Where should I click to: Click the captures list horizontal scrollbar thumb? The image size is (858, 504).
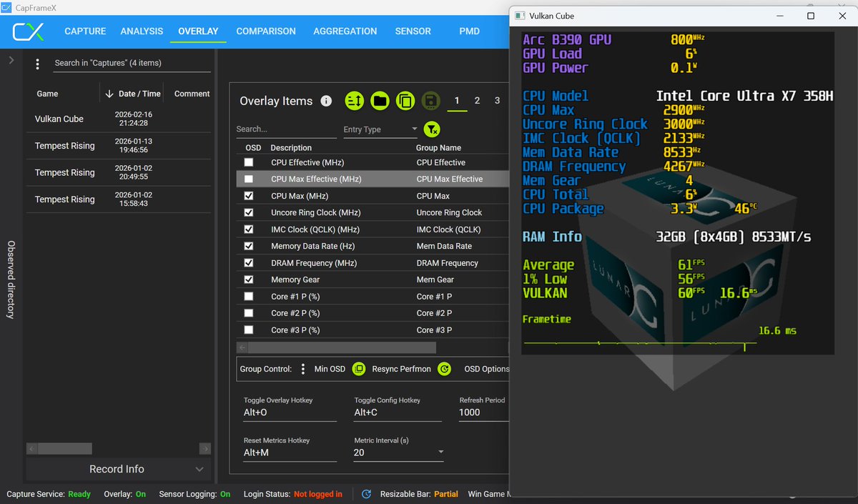click(64, 449)
